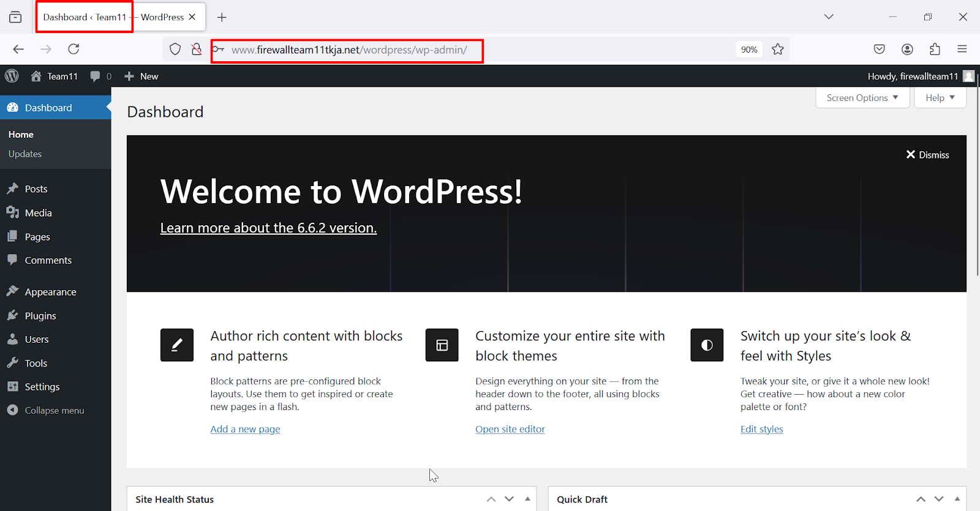Move Quick Draft panel up
This screenshot has width=980, height=511.
[921, 499]
